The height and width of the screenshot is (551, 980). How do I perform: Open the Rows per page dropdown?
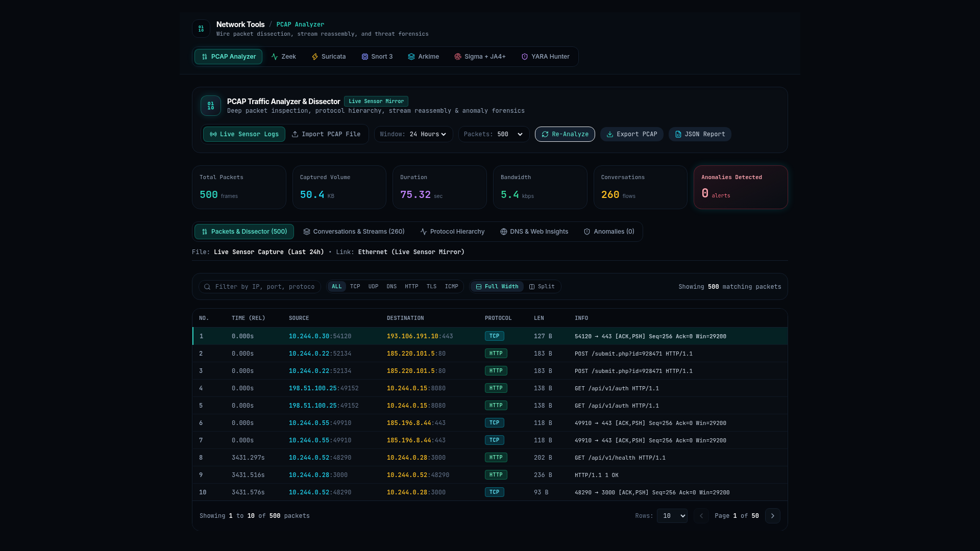tap(672, 516)
